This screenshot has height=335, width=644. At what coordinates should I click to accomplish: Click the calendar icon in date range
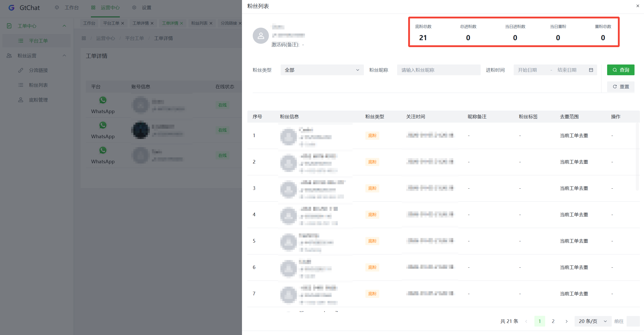(591, 70)
